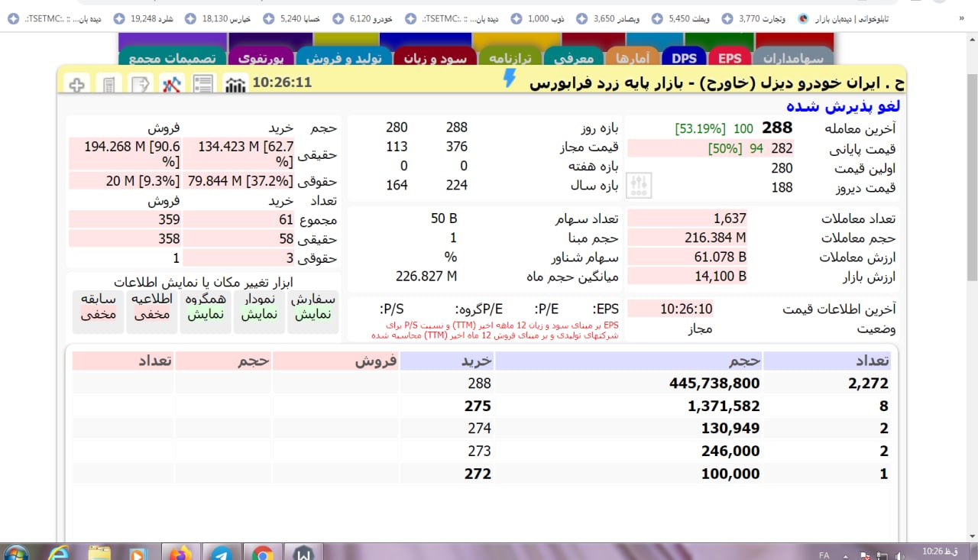Open Internet Explorer from the taskbar
The height and width of the screenshot is (560, 978).
59,552
